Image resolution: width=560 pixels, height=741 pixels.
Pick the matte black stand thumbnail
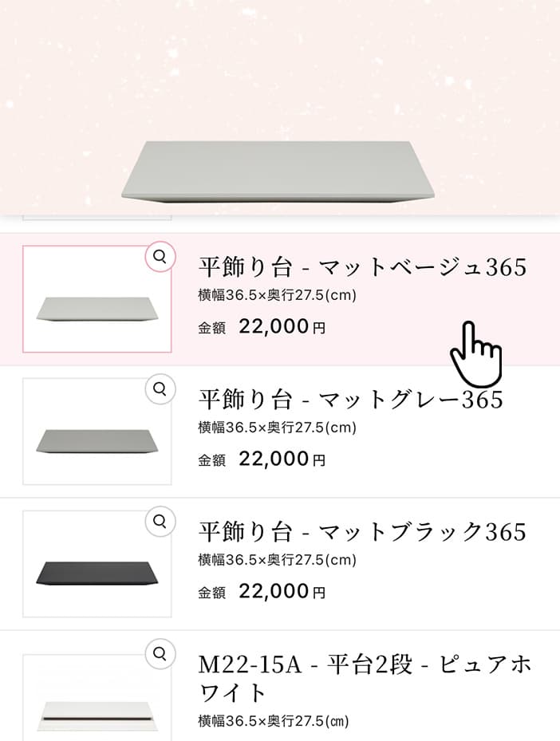tap(97, 572)
